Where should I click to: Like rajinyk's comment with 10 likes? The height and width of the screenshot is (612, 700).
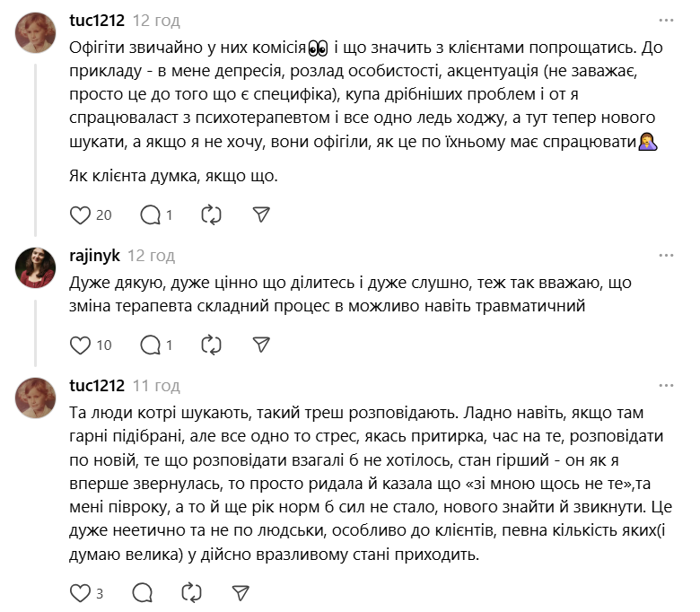pyautogui.click(x=81, y=345)
